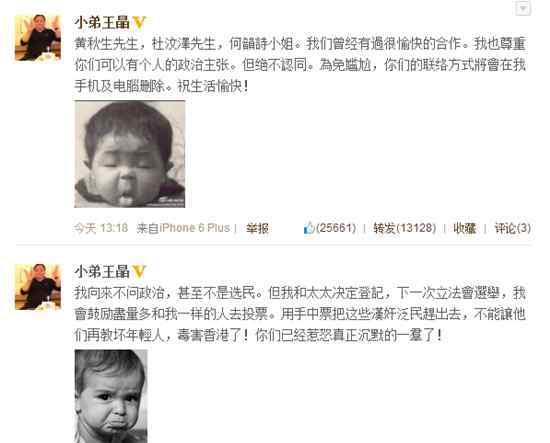
Task: Enlarge the crying baby image thumbnail
Action: 111,396
